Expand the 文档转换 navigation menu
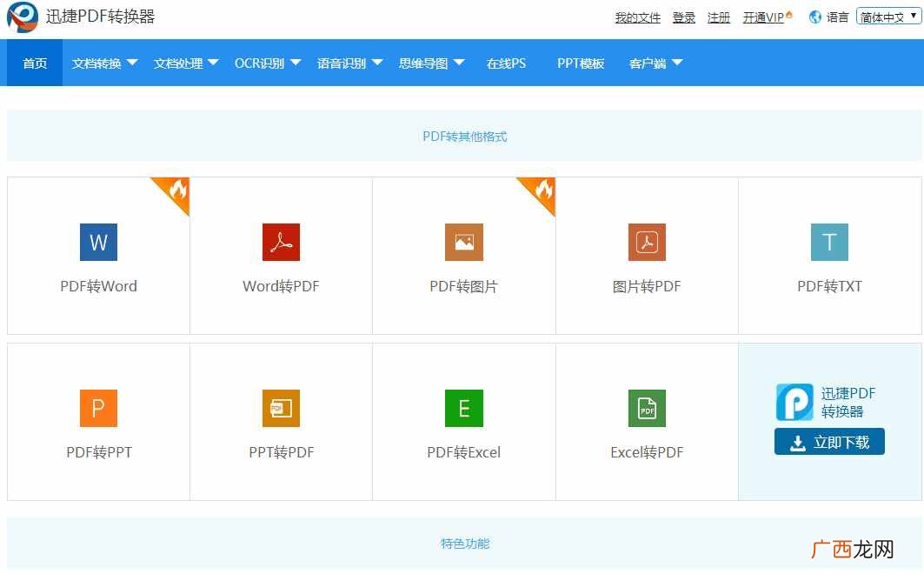924x574 pixels. 104,63
